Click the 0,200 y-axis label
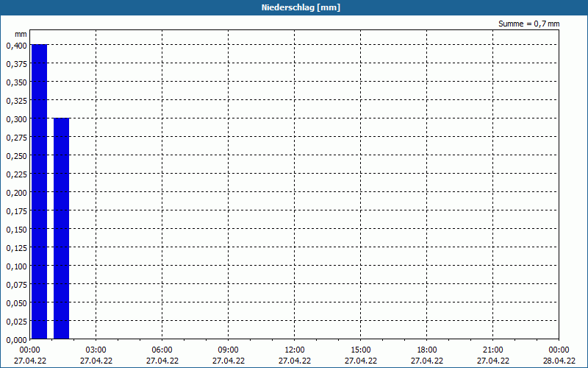 tap(16, 193)
